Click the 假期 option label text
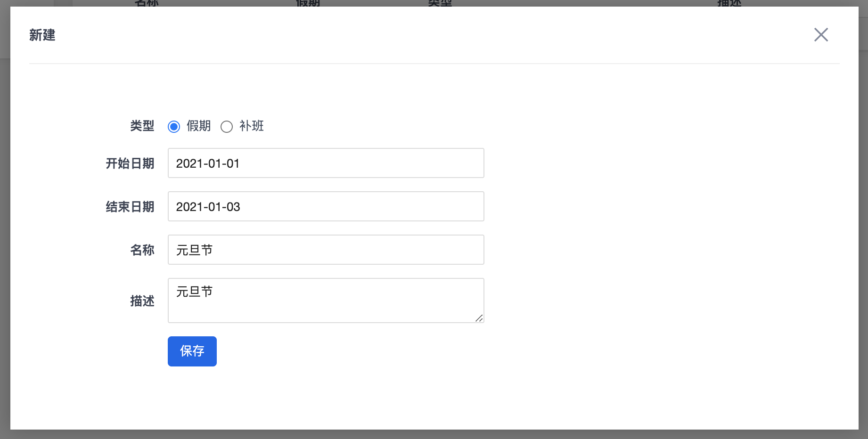The height and width of the screenshot is (439, 868). point(198,126)
